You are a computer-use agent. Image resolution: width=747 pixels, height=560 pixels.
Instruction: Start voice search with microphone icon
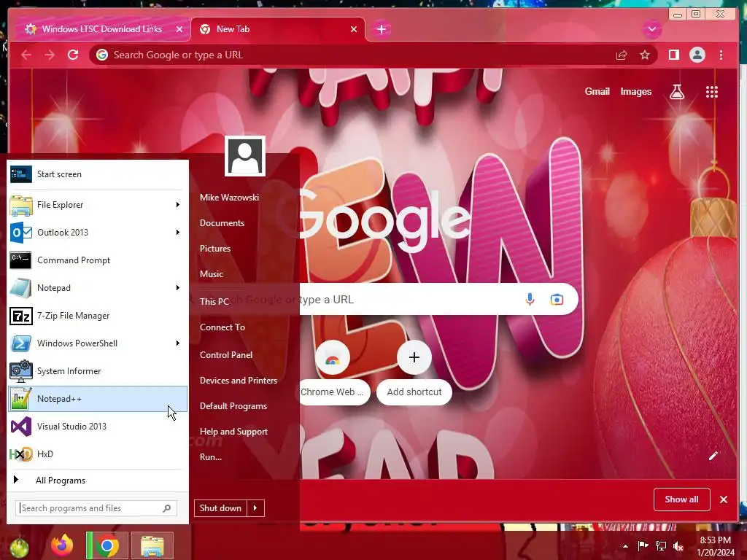point(530,300)
